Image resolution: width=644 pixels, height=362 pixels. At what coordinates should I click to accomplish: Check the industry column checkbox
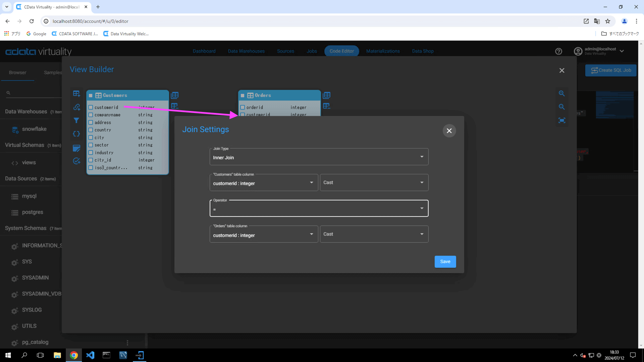(x=91, y=153)
